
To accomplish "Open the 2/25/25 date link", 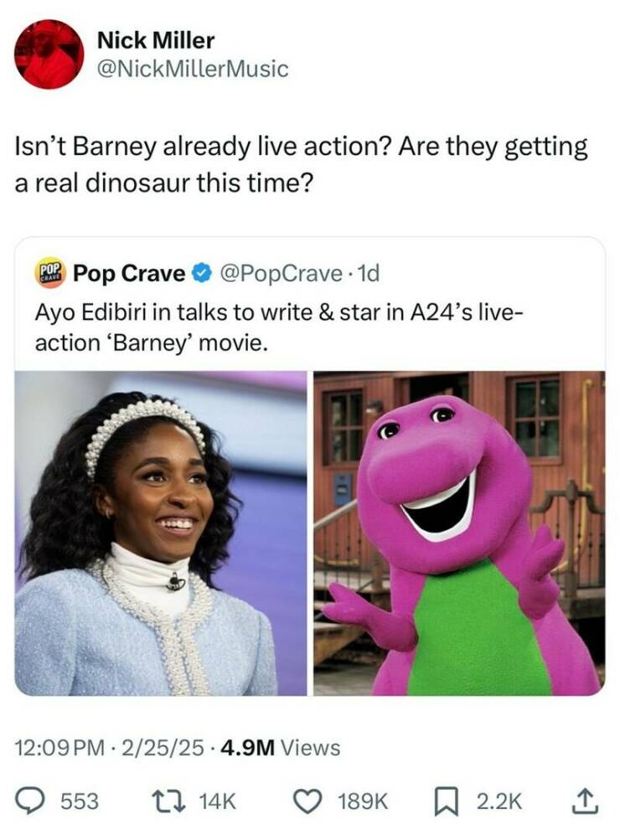I will [x=163, y=748].
